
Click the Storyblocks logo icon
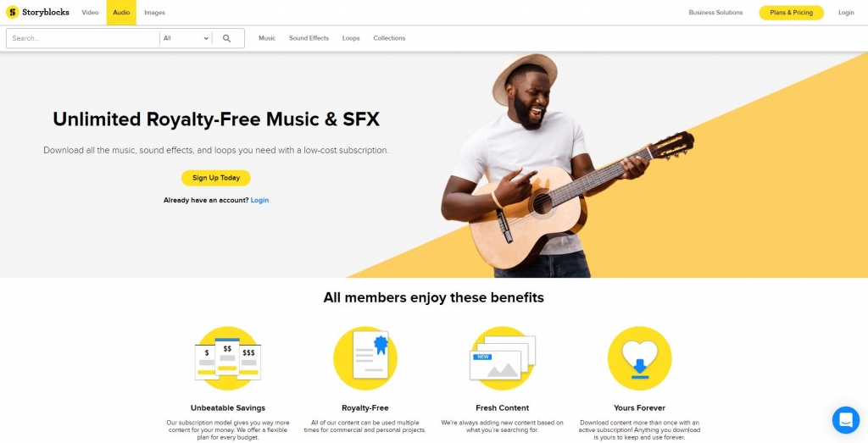coord(12,12)
